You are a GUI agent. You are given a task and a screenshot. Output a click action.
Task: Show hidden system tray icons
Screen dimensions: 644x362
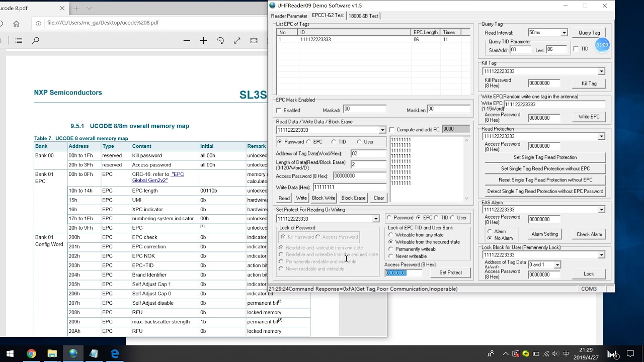[x=506, y=354]
